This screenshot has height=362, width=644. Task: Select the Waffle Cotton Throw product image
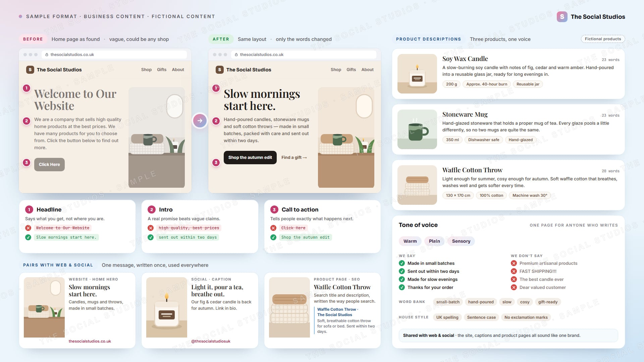[x=417, y=185]
